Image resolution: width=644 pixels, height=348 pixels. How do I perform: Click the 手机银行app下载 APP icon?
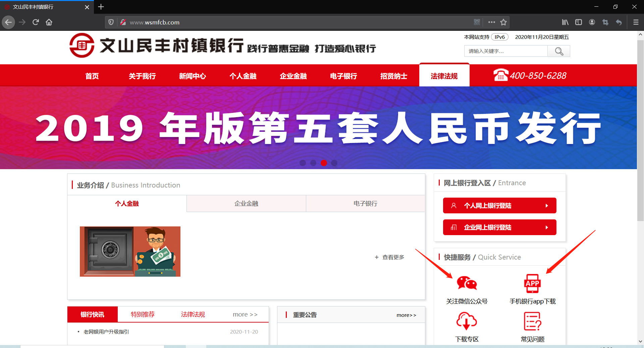pyautogui.click(x=532, y=283)
